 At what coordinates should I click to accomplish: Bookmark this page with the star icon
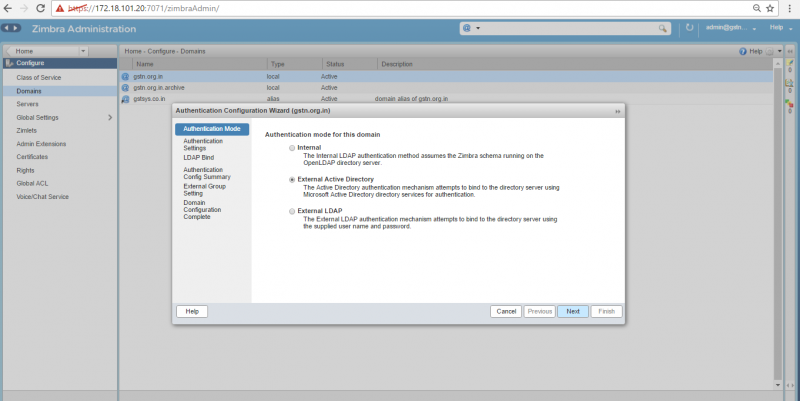pos(770,8)
